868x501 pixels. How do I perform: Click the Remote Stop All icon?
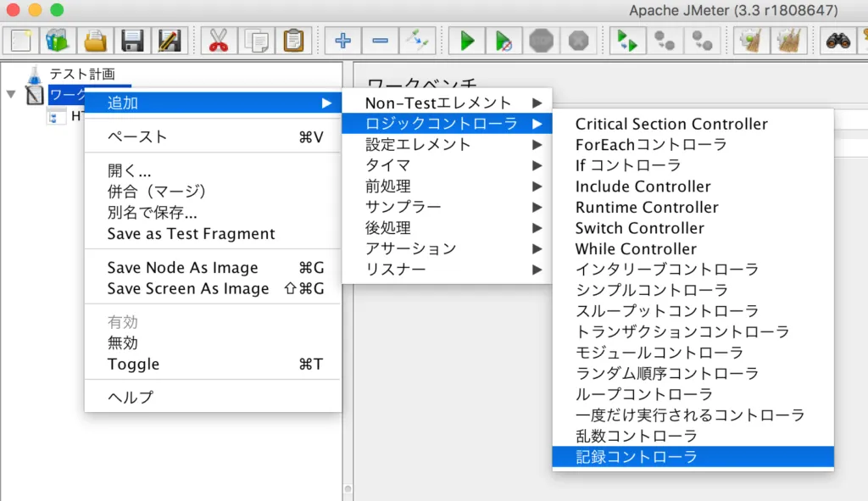pos(665,41)
